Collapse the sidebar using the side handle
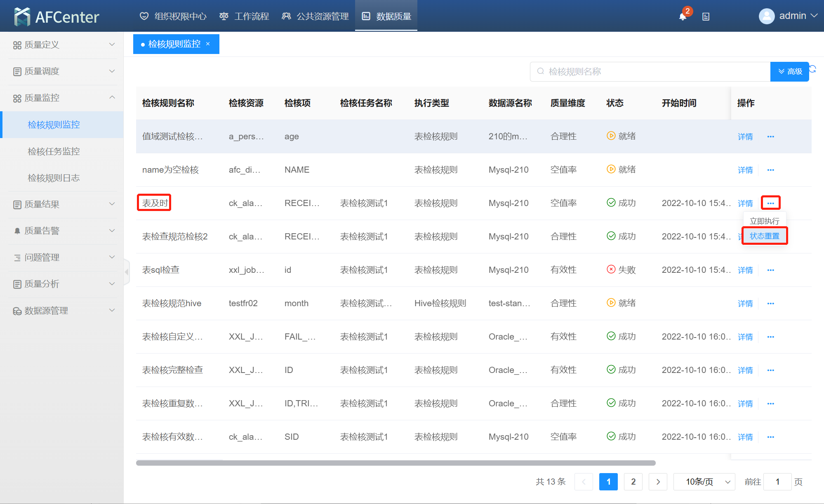Screen dimensions: 824x504 point(127,272)
